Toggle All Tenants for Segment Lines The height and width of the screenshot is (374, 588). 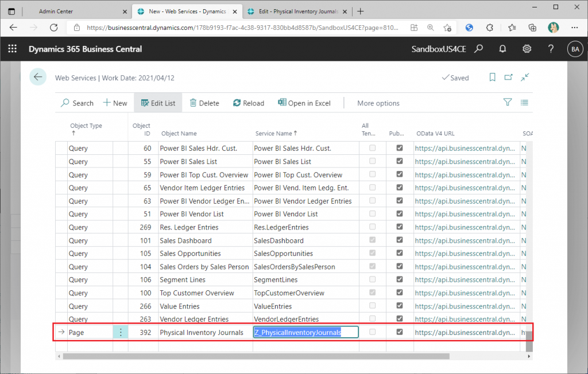372,279
